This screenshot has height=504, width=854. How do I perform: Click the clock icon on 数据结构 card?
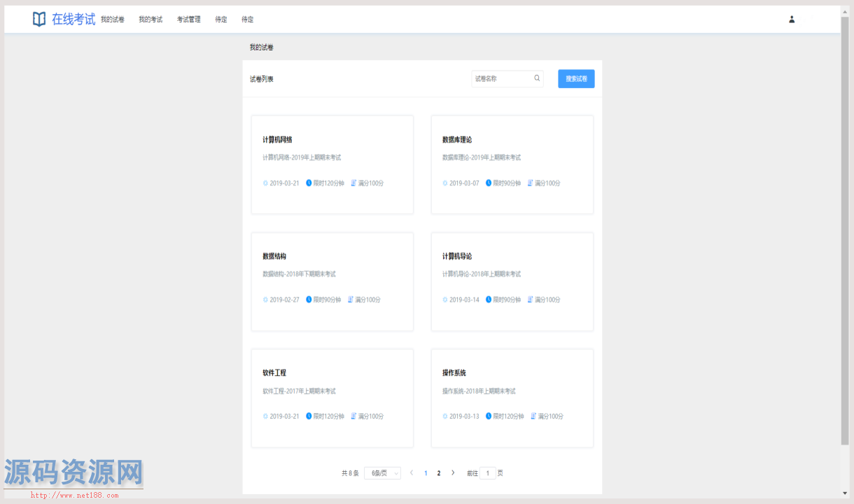click(x=309, y=300)
